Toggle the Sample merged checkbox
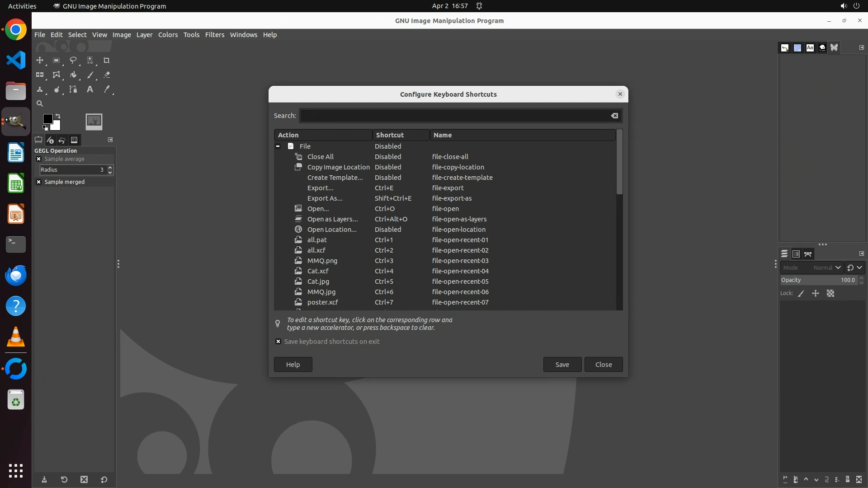The image size is (868, 488). click(x=38, y=182)
